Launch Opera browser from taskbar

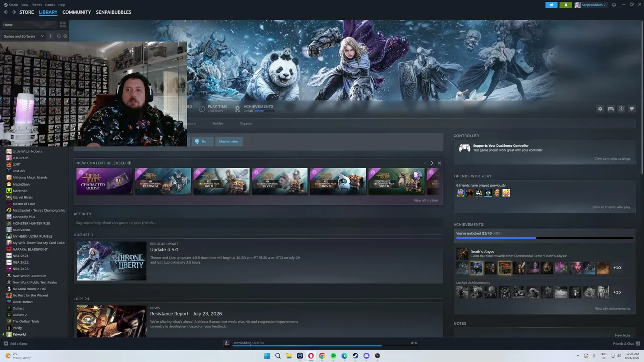[x=311, y=356]
